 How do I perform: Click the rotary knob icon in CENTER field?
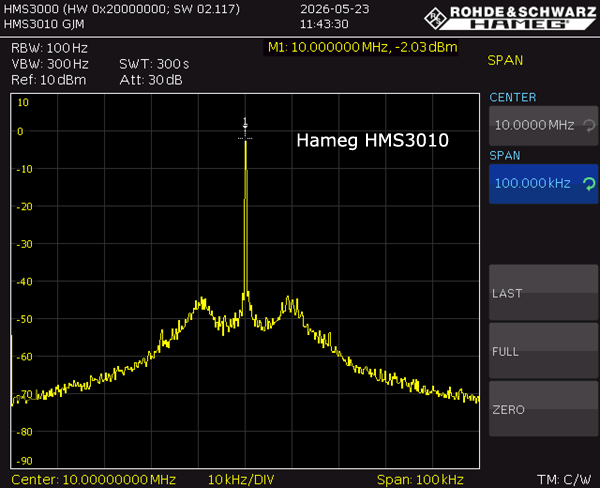click(589, 126)
